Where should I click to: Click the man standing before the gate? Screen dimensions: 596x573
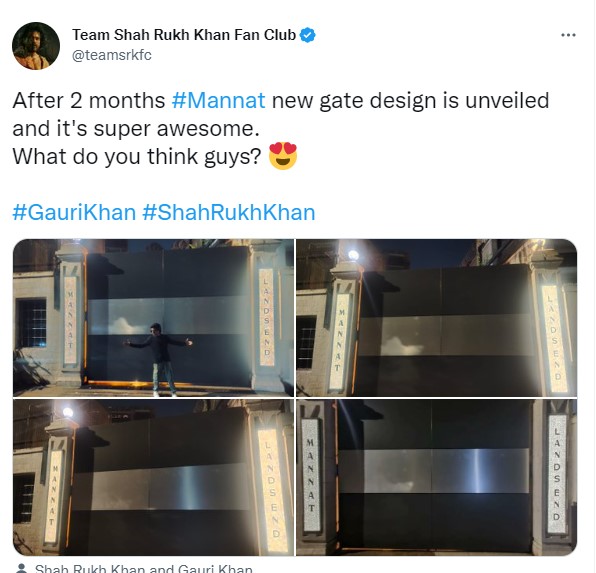pyautogui.click(x=159, y=359)
